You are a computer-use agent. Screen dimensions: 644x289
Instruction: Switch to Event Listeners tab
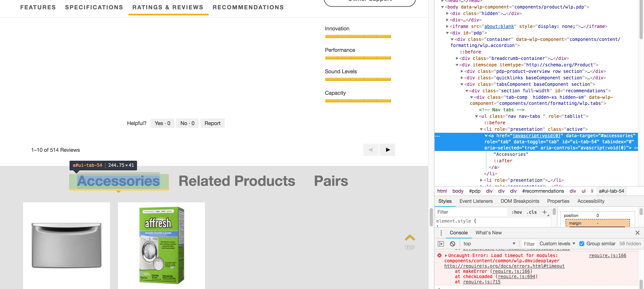pyautogui.click(x=476, y=201)
